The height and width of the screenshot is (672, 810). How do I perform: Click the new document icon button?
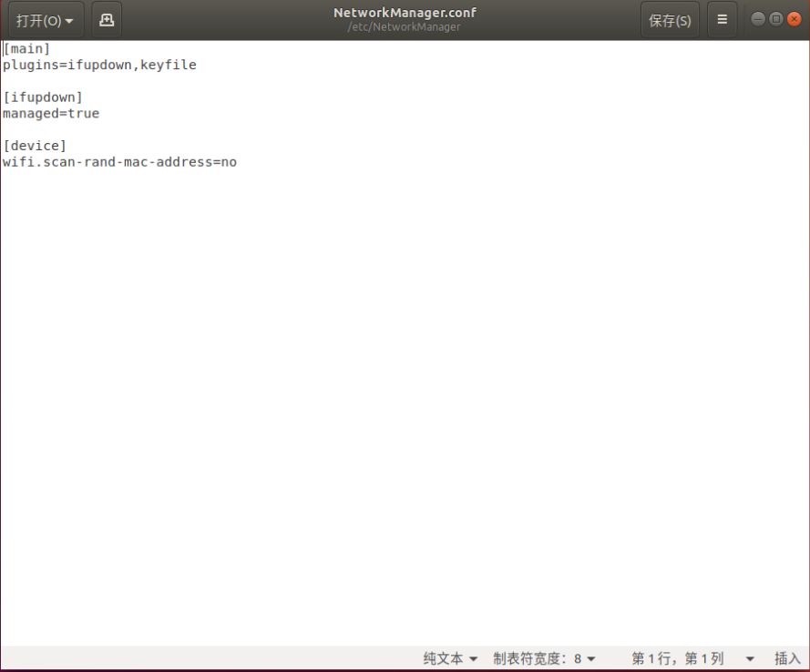[x=107, y=20]
